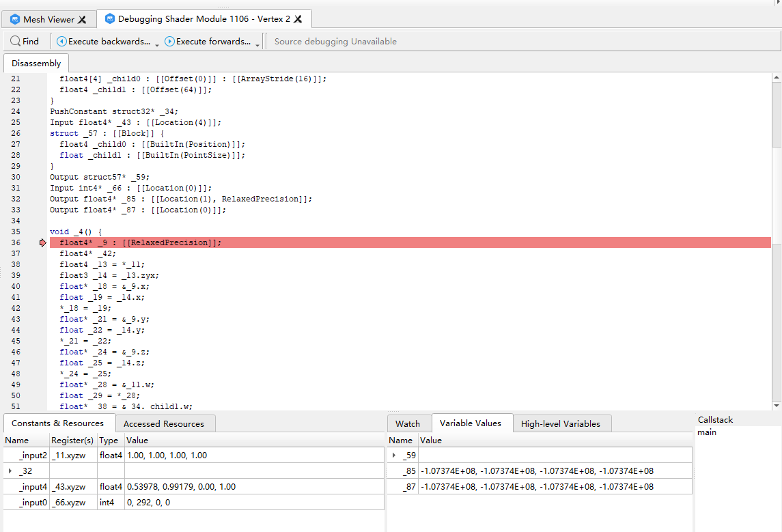
Task: Click the instruction pointer arrow beside line 36
Action: (42, 242)
